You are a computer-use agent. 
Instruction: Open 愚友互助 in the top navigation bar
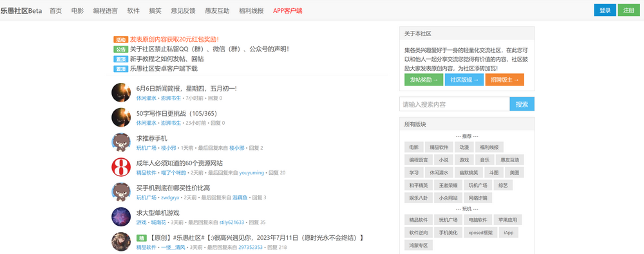pos(217,11)
